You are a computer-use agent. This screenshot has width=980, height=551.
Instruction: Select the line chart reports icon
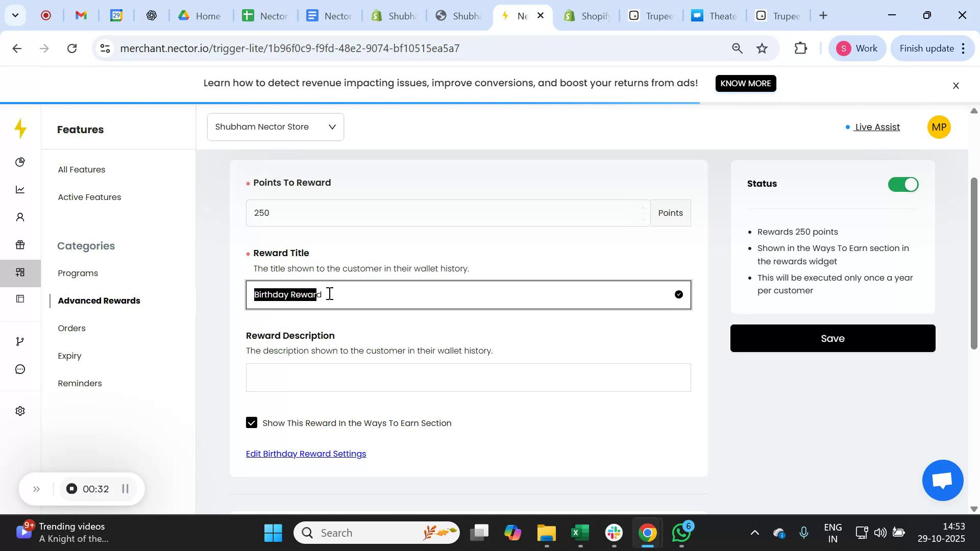click(20, 189)
